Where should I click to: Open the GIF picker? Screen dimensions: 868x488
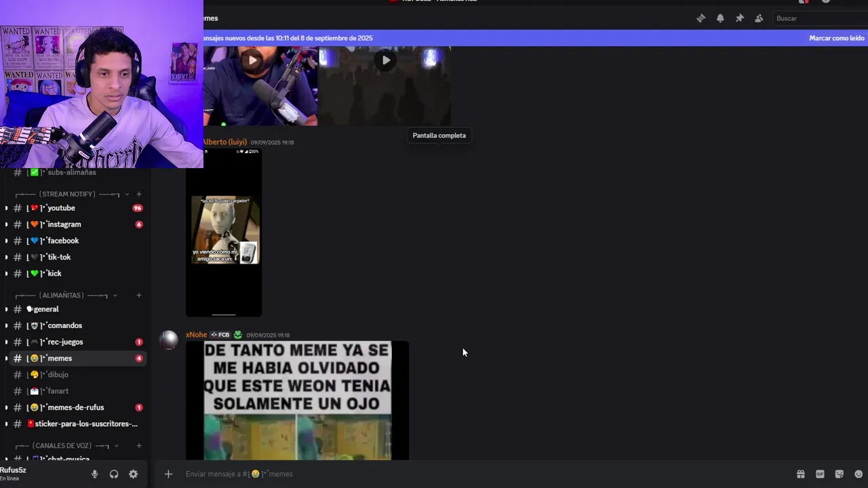(820, 474)
